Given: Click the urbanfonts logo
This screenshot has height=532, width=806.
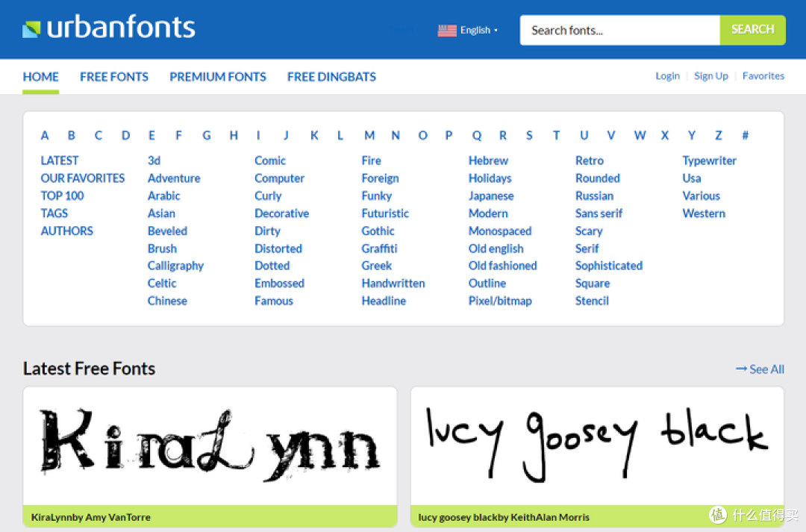Looking at the screenshot, I should (108, 28).
